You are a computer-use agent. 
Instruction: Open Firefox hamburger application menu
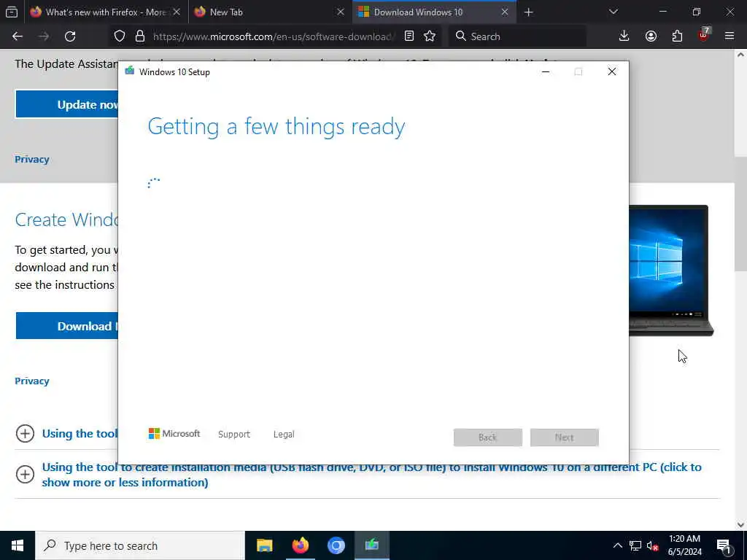(x=729, y=36)
